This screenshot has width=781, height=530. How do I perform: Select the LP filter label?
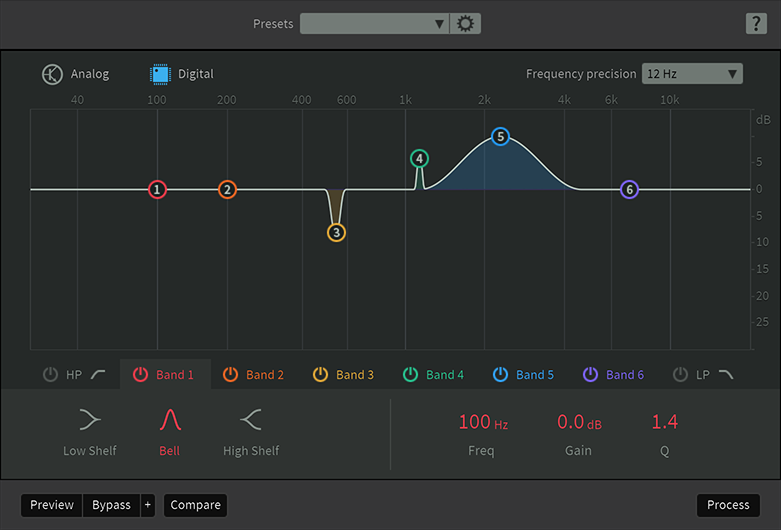[x=703, y=375]
